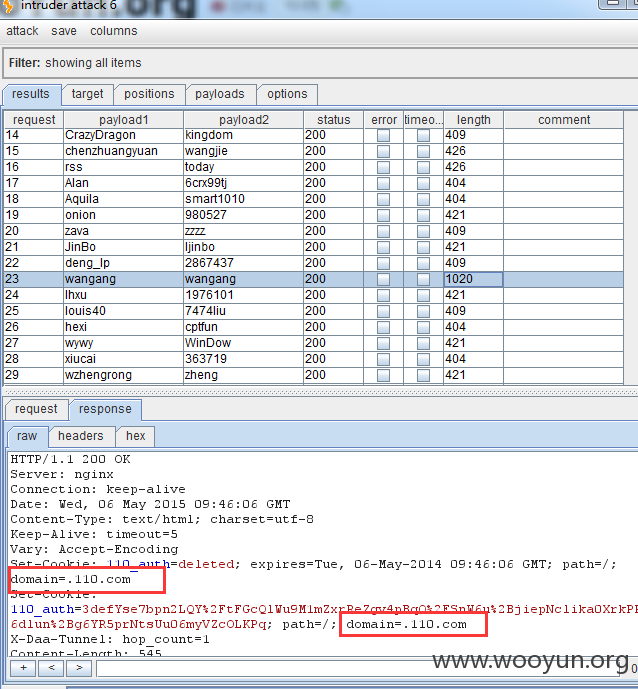Select payload1 cell deng_lp
Viewport: 638px width, 689px height.
click(x=123, y=263)
